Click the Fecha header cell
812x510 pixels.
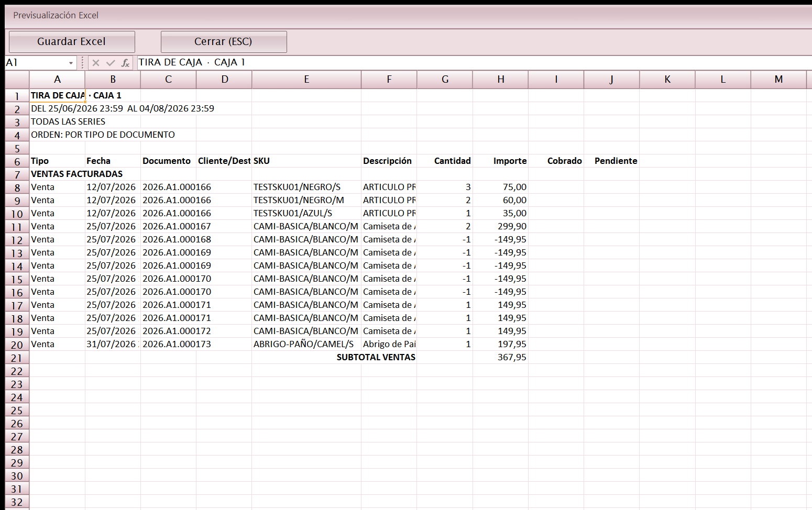113,161
